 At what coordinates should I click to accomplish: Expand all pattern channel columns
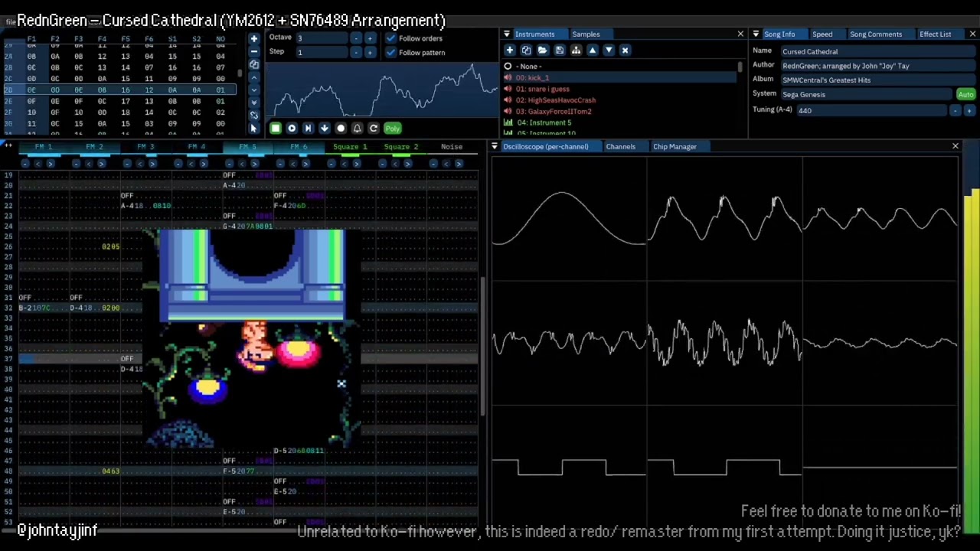pyautogui.click(x=8, y=146)
